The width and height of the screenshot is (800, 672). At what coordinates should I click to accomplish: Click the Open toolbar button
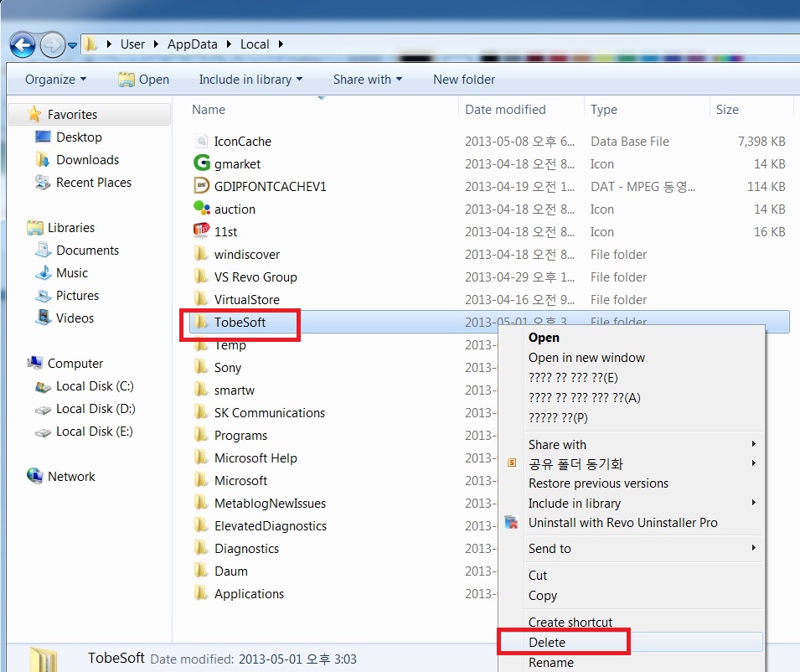pyautogui.click(x=144, y=80)
